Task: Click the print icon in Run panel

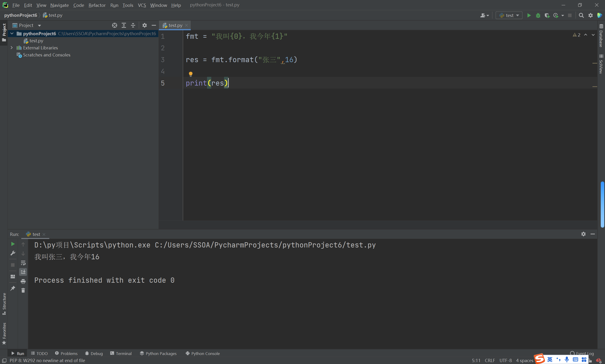Action: 23,281
